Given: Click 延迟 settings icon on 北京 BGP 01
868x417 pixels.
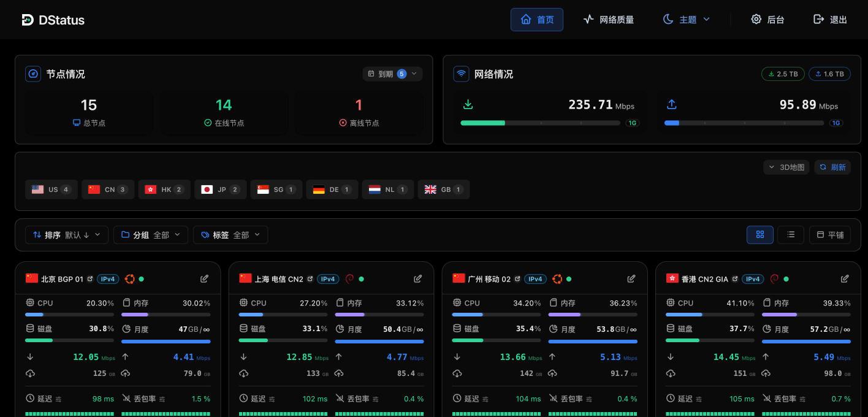Looking at the screenshot, I should tap(58, 399).
